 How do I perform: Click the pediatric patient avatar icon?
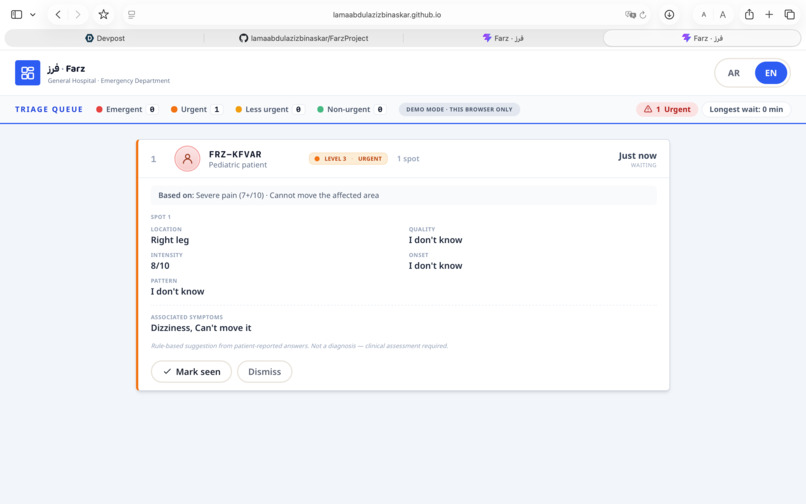click(187, 158)
